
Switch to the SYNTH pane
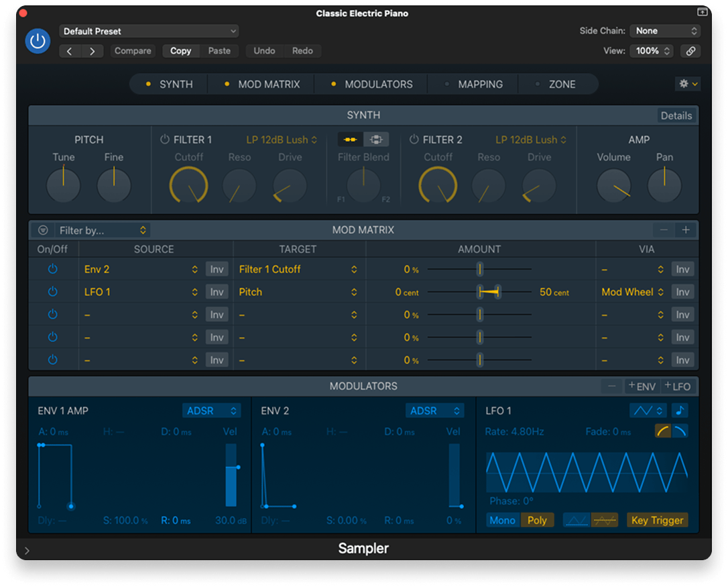(x=170, y=84)
